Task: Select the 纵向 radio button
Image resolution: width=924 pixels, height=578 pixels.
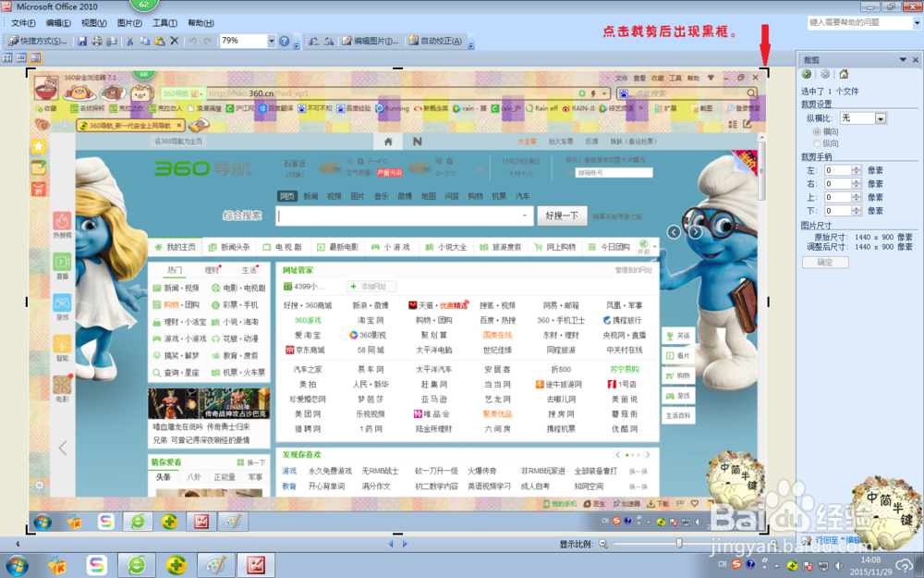Action: 817,142
